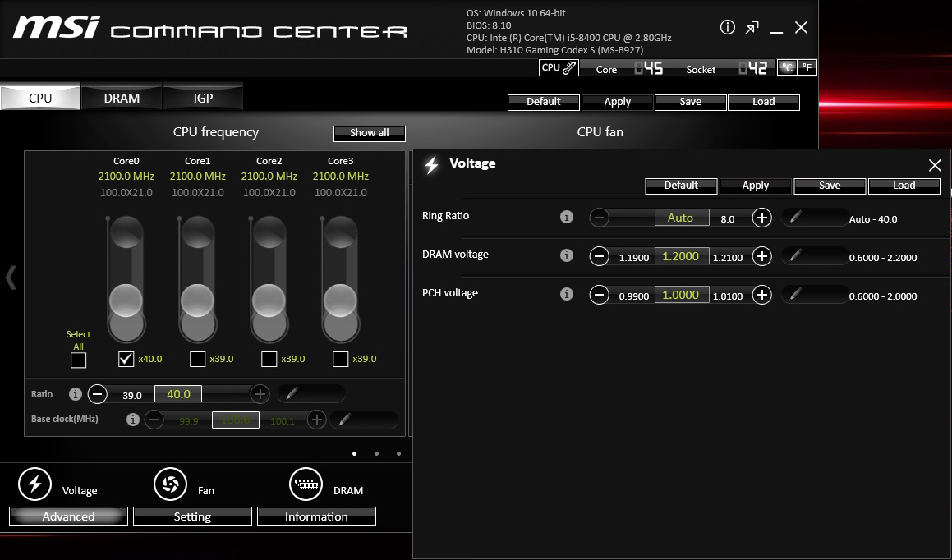Viewport: 952px width, 560px height.
Task: Open the Information button
Action: coord(316,516)
